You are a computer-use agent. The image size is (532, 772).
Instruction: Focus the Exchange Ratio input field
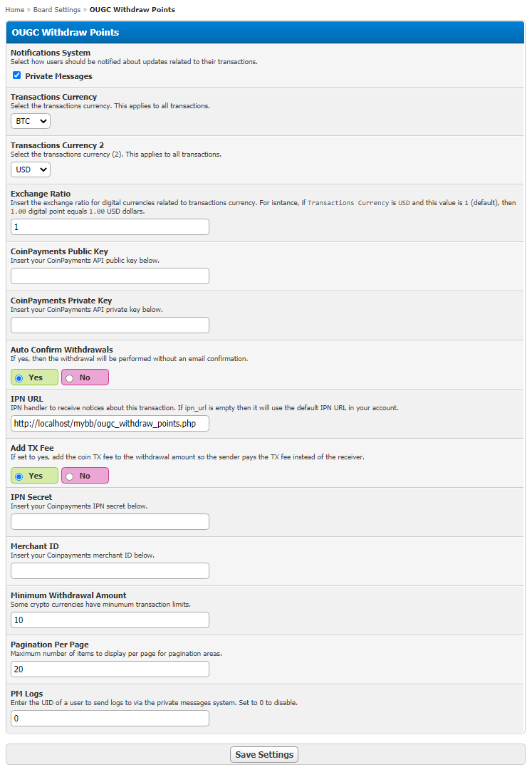pos(110,227)
